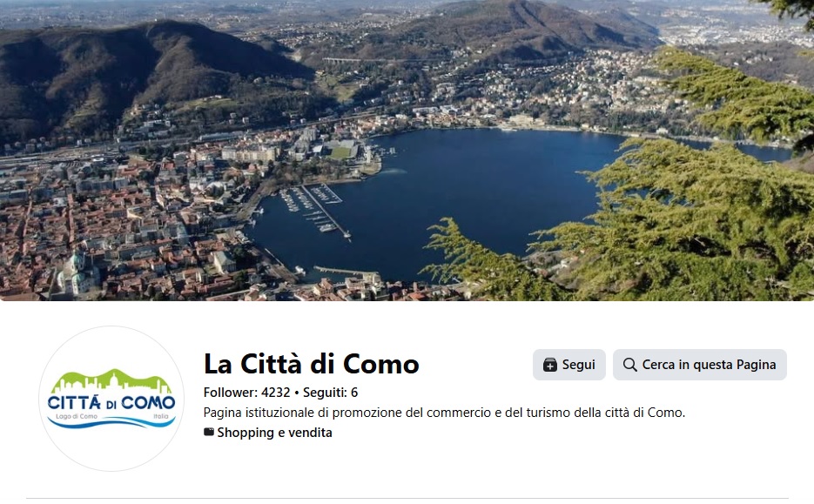View the Seguiti: 6 list
Viewport: 814px width, 504px height.
click(x=330, y=393)
